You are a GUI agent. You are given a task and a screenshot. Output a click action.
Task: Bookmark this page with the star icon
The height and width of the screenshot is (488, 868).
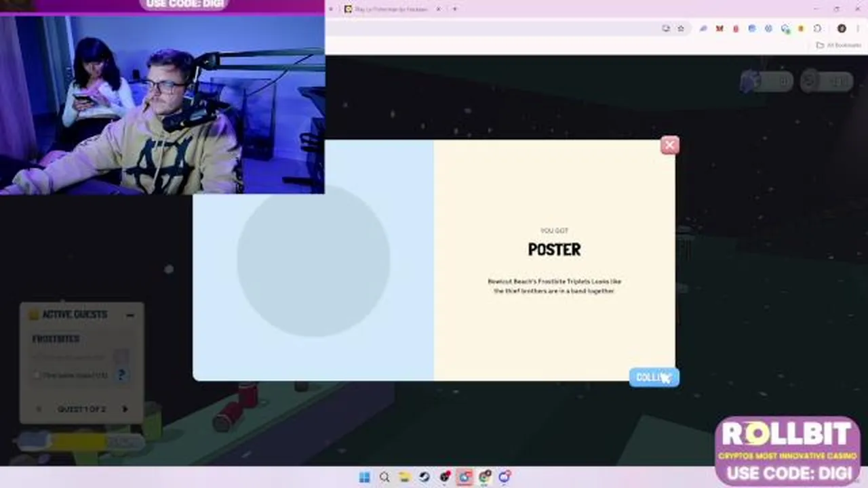pos(681,28)
